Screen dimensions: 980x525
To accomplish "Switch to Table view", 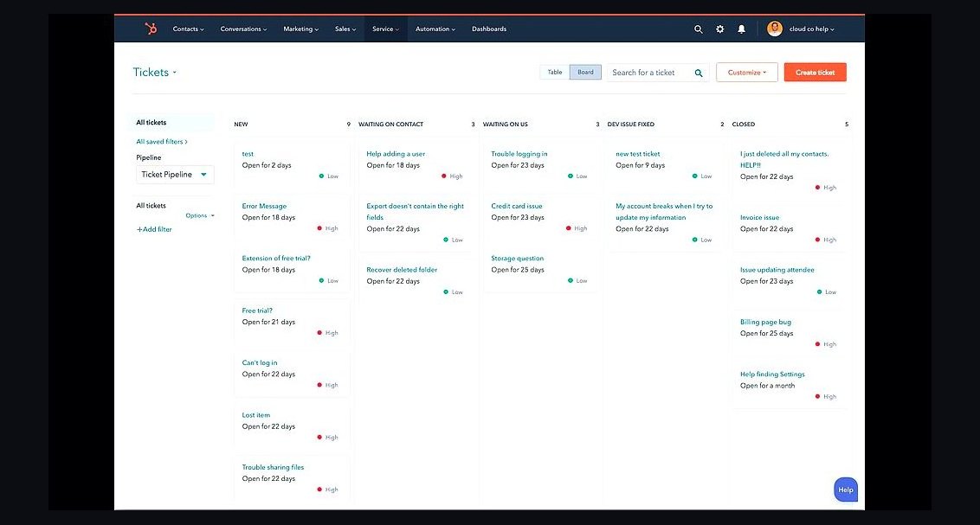I will (x=555, y=73).
